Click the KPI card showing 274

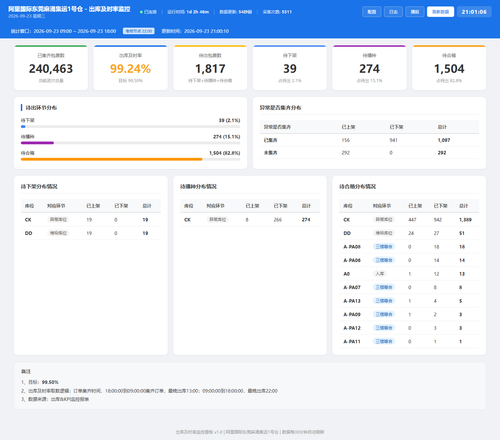point(369,68)
